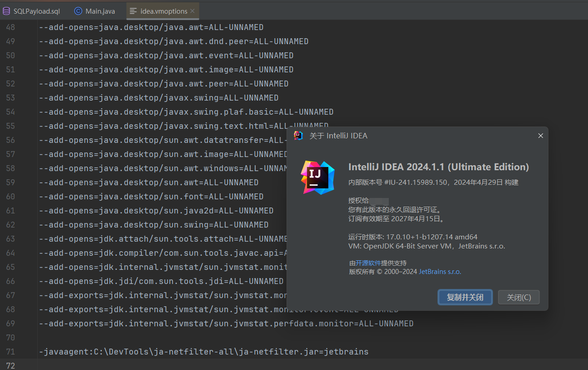The width and height of the screenshot is (588, 370).
Task: Click the build number #IU-241.15989.150 text
Action: pyautogui.click(x=415, y=182)
